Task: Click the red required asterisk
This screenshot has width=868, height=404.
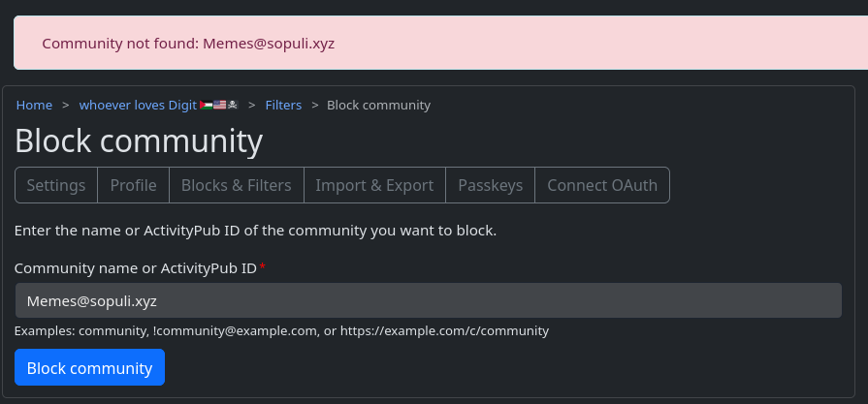Action: coord(263,267)
